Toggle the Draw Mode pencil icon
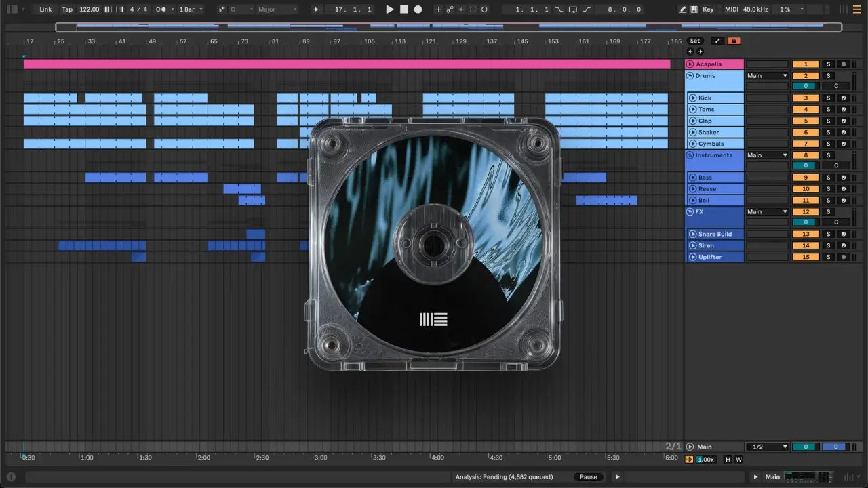Image resolution: width=868 pixels, height=488 pixels. pos(683,9)
